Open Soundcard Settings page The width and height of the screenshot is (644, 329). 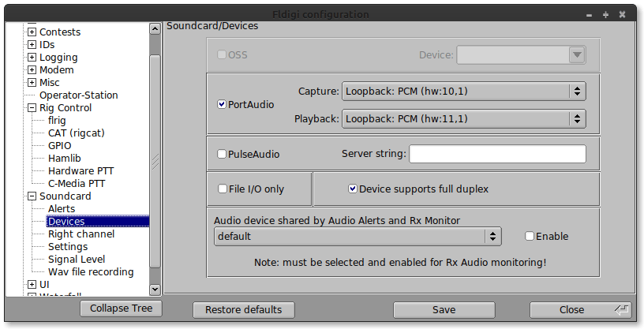(68, 247)
